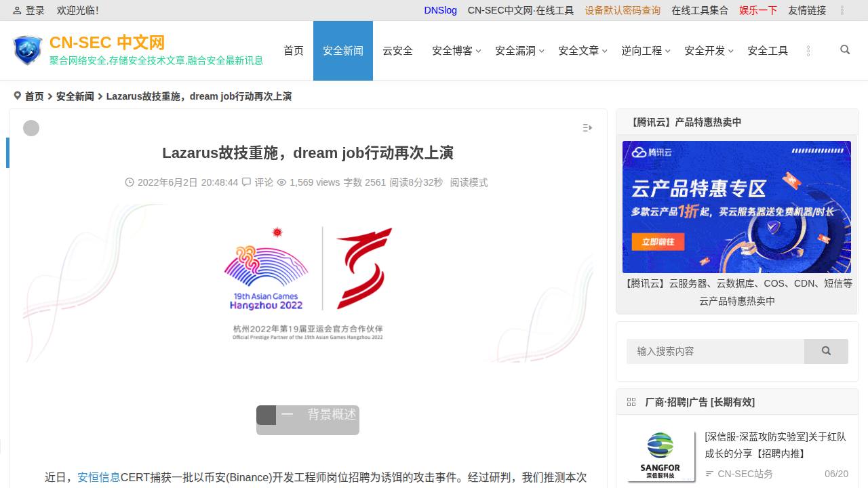Click the comment bubble icon

tap(246, 182)
